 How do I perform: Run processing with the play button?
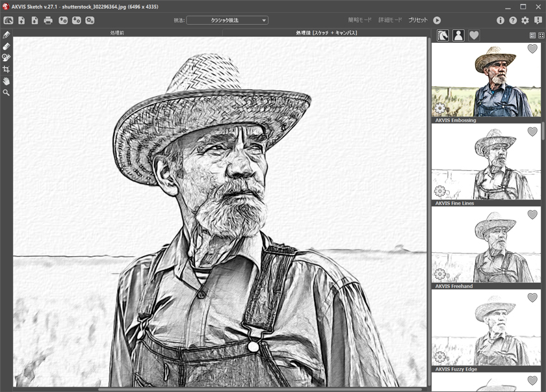(437, 20)
